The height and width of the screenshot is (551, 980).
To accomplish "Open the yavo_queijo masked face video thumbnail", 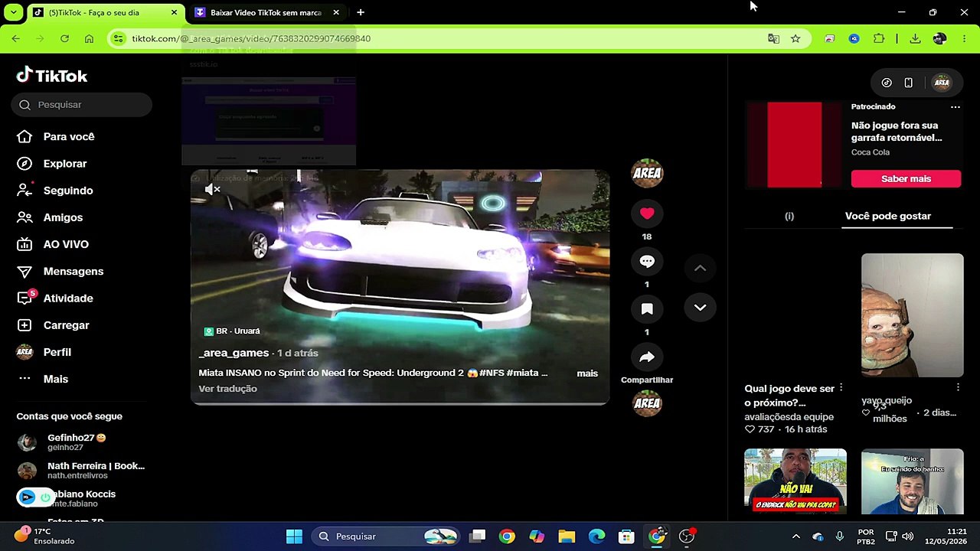I will (x=913, y=315).
